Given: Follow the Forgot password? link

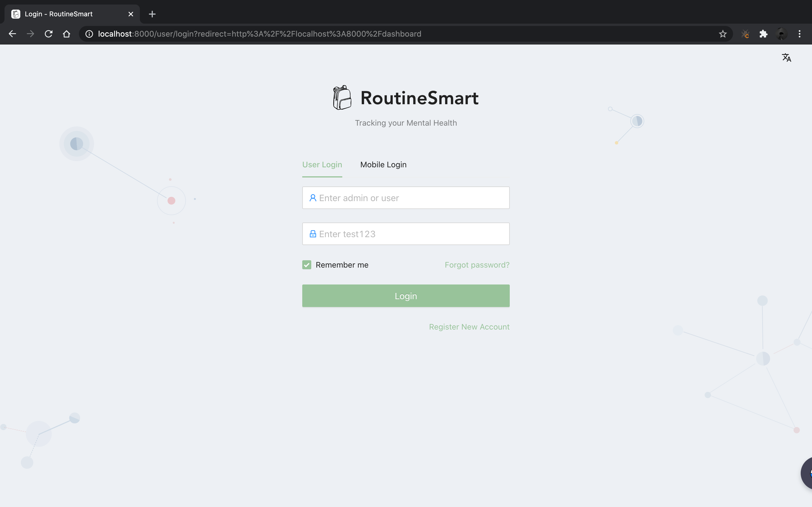Looking at the screenshot, I should pos(477,265).
